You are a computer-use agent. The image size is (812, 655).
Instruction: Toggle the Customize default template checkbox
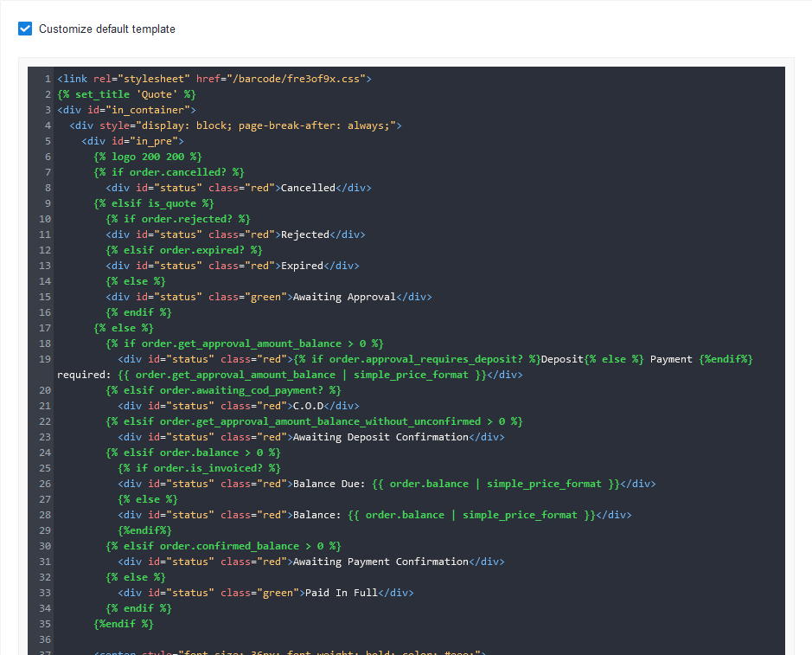click(25, 29)
